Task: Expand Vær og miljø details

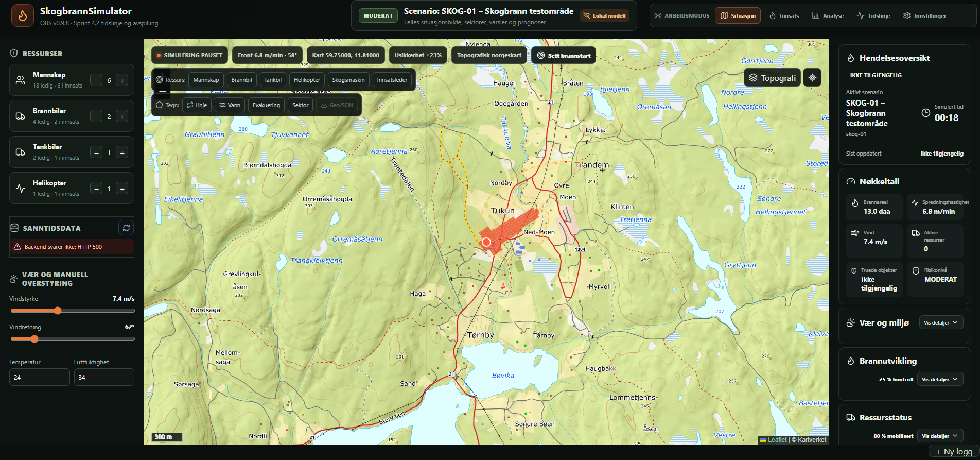Action: click(941, 322)
